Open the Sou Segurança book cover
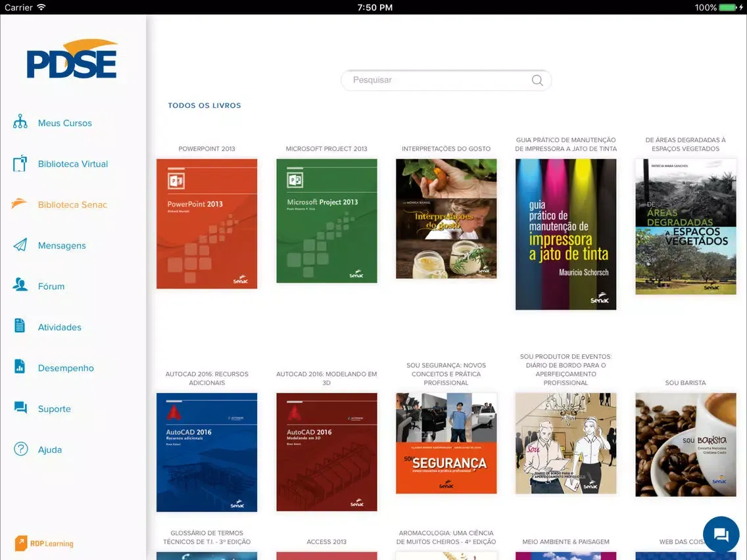The width and height of the screenshot is (747, 560). 446,443
